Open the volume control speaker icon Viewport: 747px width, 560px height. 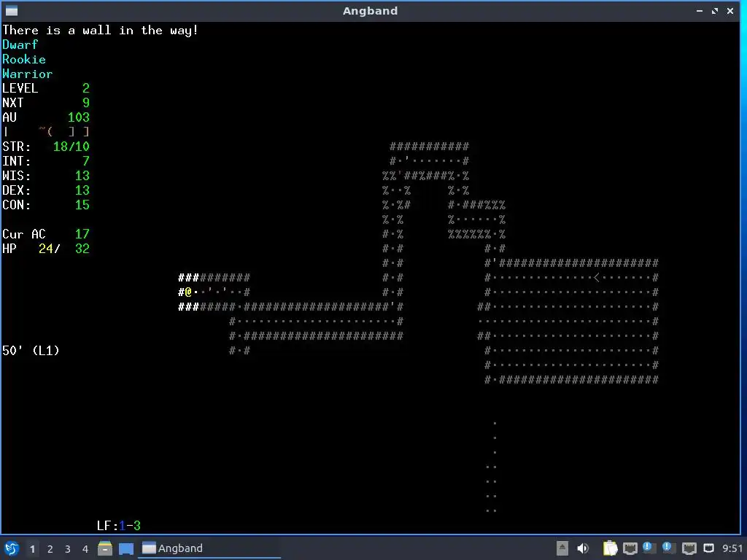[x=583, y=548]
